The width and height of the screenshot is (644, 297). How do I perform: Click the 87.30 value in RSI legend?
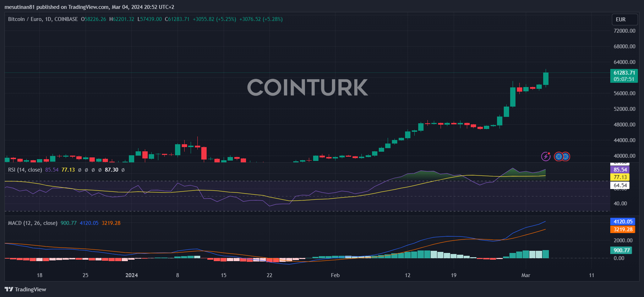(111, 170)
